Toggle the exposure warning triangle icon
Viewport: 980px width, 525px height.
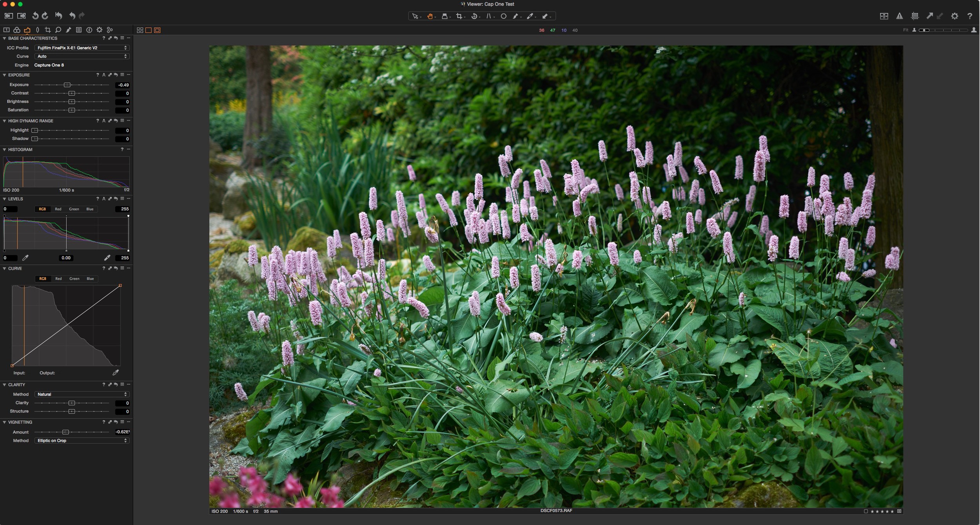(x=899, y=16)
